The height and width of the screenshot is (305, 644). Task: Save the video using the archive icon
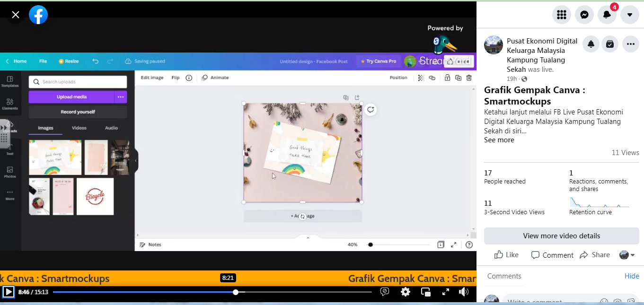[610, 44]
